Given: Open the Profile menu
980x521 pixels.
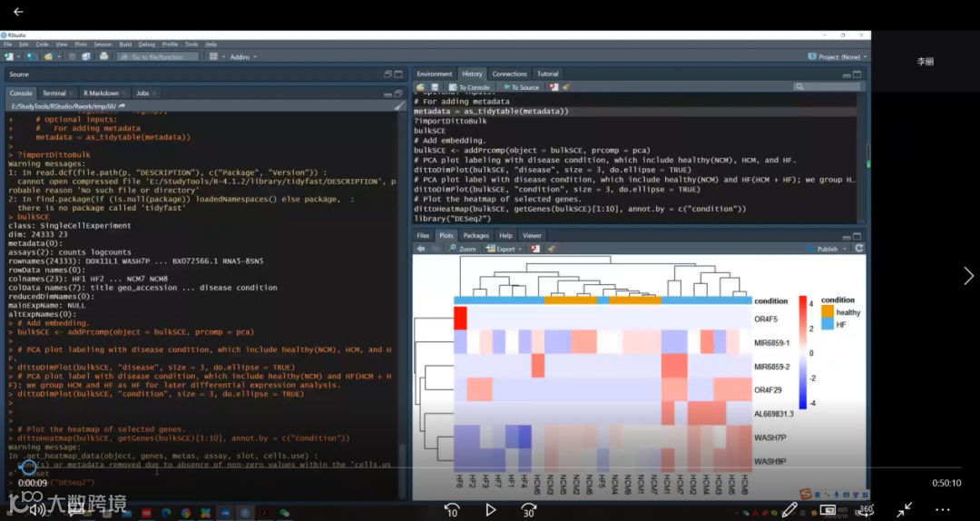Looking at the screenshot, I should [170, 44].
